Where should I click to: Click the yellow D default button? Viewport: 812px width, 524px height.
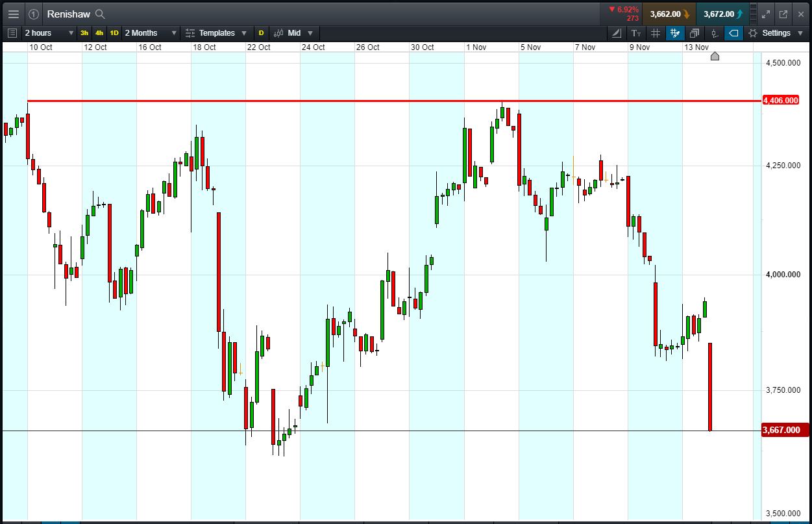(x=262, y=33)
